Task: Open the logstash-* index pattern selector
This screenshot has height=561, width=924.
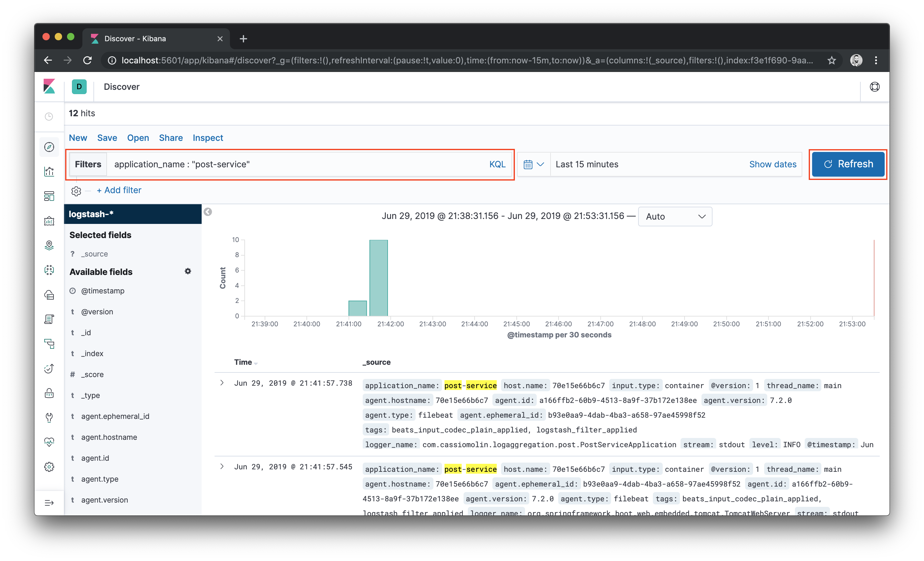Action: tap(133, 214)
